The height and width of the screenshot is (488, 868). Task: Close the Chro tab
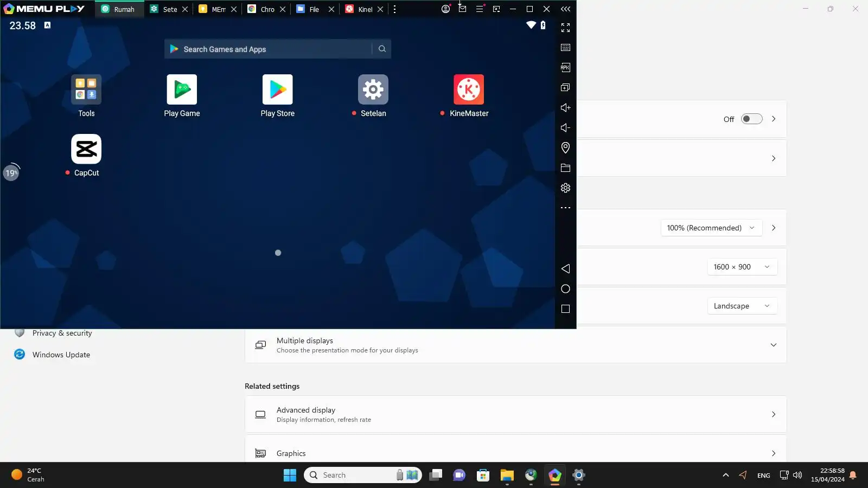tap(283, 9)
